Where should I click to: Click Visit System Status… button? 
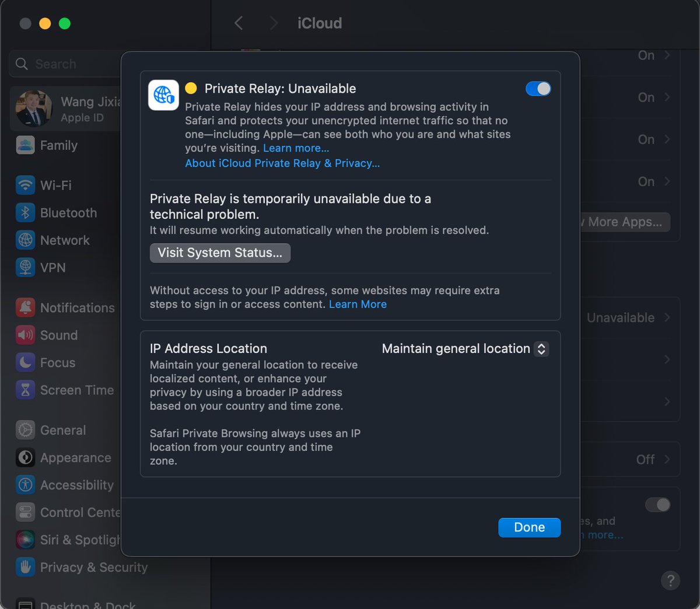pyautogui.click(x=220, y=253)
